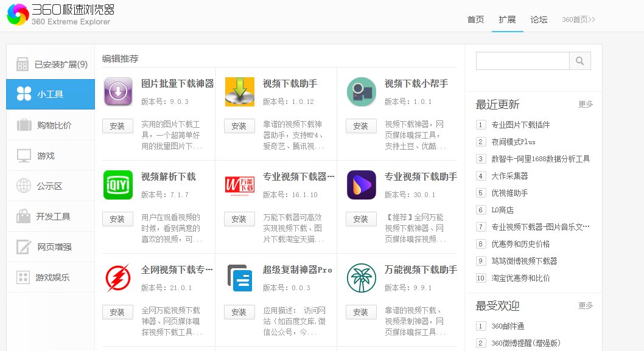This screenshot has width=644, height=351.
Task: Open the 视频解析下载 title
Action: click(x=169, y=177)
